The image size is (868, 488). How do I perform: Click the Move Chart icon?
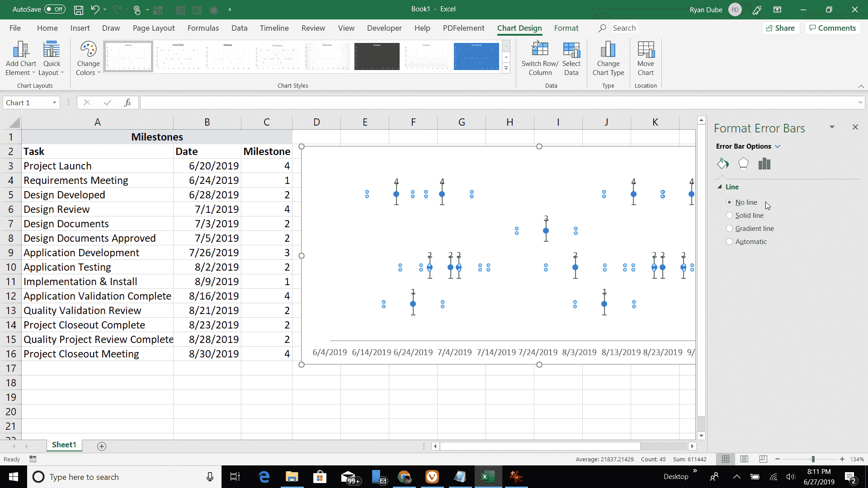[x=646, y=50]
